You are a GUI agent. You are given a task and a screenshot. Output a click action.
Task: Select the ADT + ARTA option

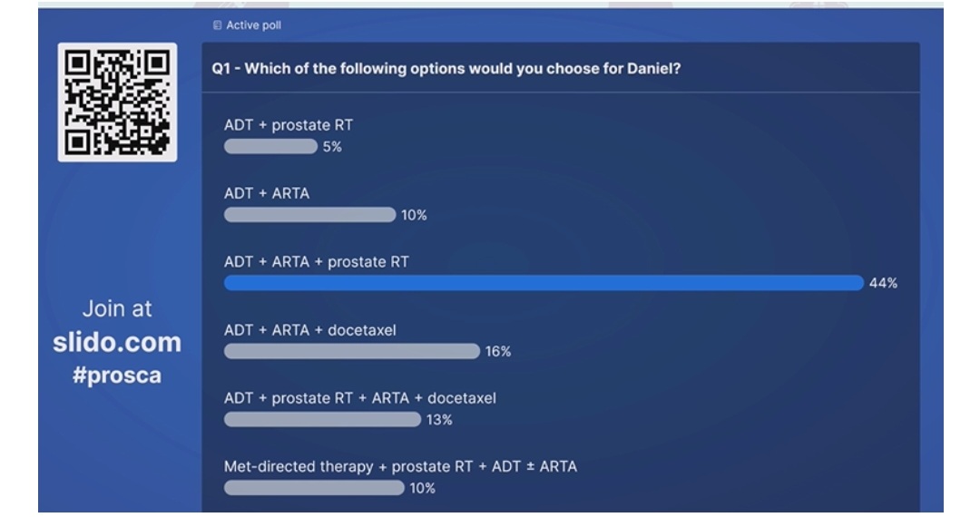click(266, 193)
